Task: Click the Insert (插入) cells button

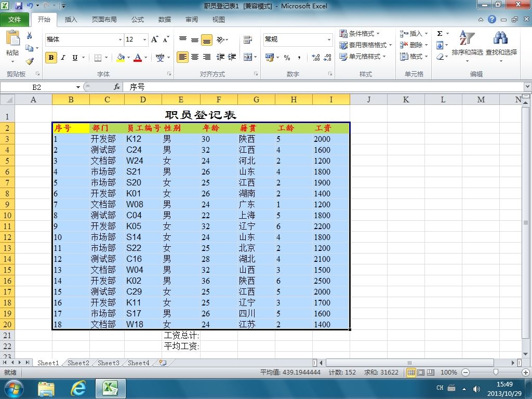Action: 414,33
